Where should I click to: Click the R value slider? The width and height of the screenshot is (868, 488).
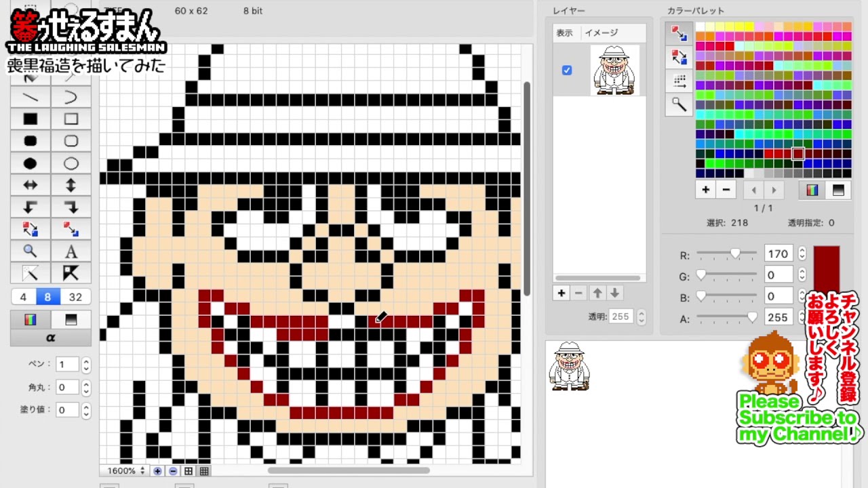coord(726,253)
